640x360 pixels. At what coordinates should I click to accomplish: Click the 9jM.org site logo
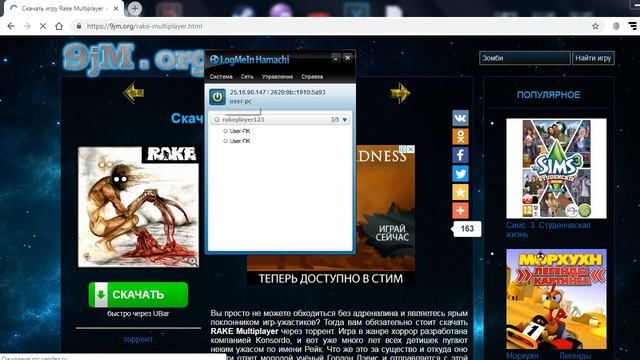[133, 59]
